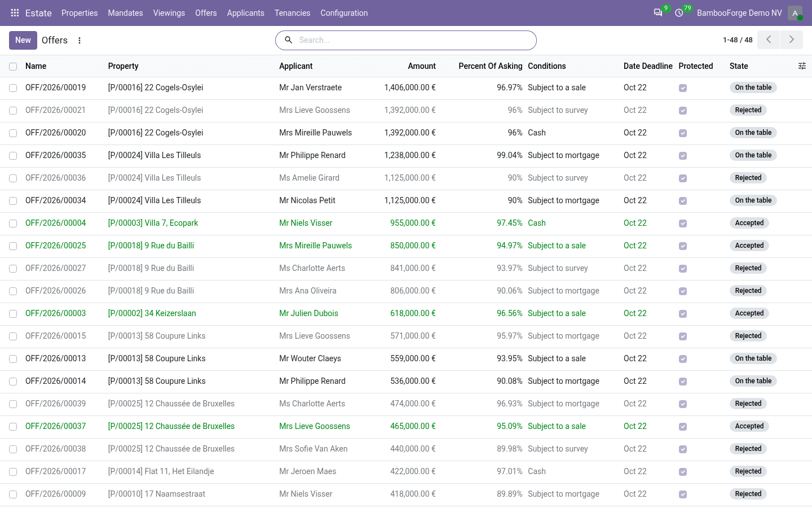This screenshot has width=812, height=508.
Task: Open the Configuration menu
Action: click(x=344, y=13)
